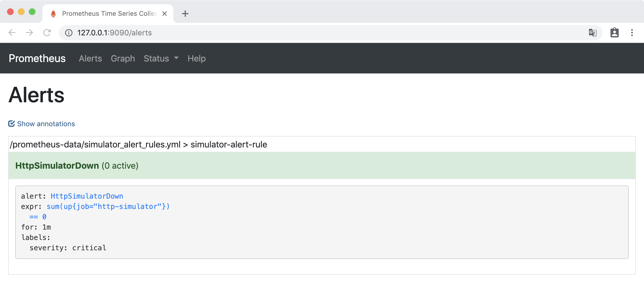644x290 pixels.
Task: Click the Prometheus brand link
Action: click(37, 58)
